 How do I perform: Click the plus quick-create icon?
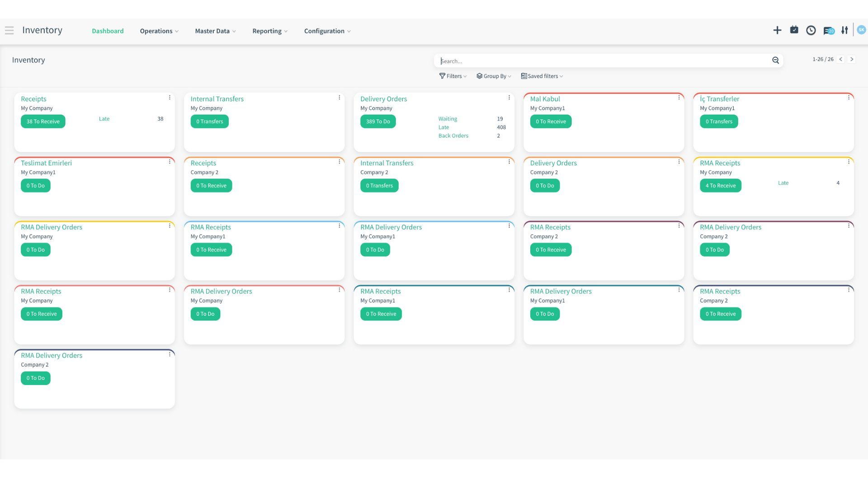(777, 30)
